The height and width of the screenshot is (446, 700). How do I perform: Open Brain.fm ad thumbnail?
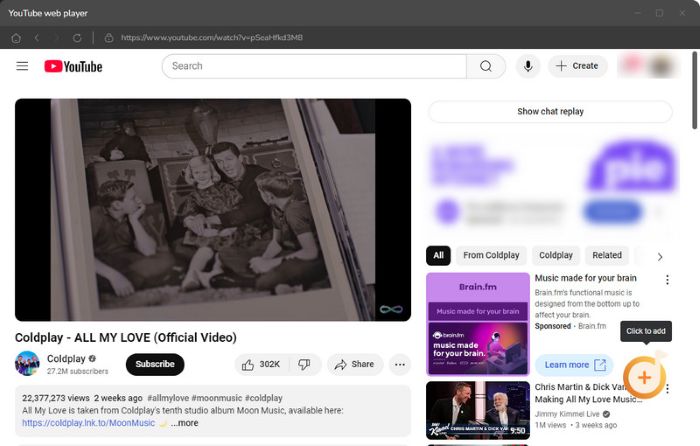tap(478, 324)
